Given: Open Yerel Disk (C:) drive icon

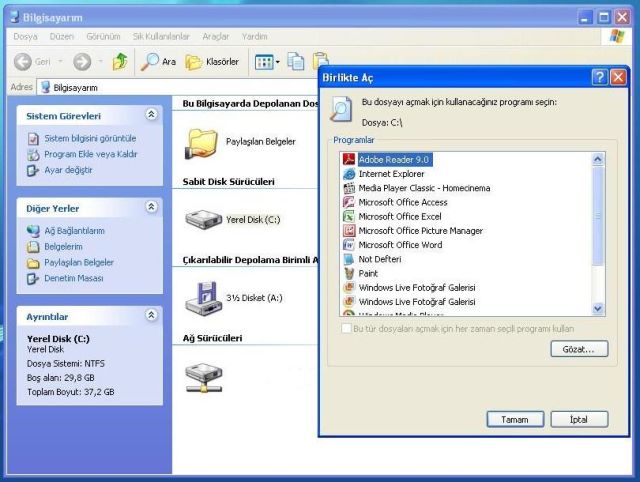Looking at the screenshot, I should tap(203, 218).
